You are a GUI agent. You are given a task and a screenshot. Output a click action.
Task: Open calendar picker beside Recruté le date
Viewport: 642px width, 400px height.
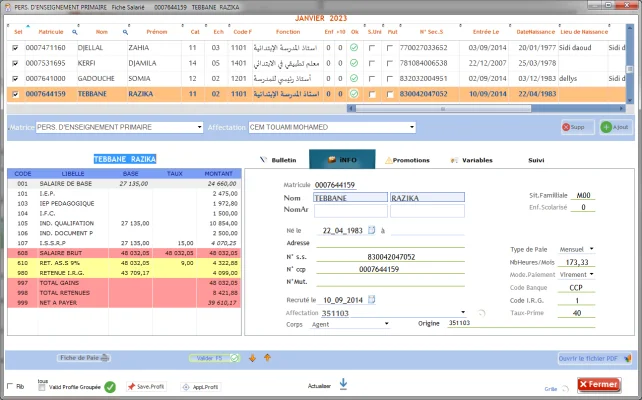tap(371, 299)
